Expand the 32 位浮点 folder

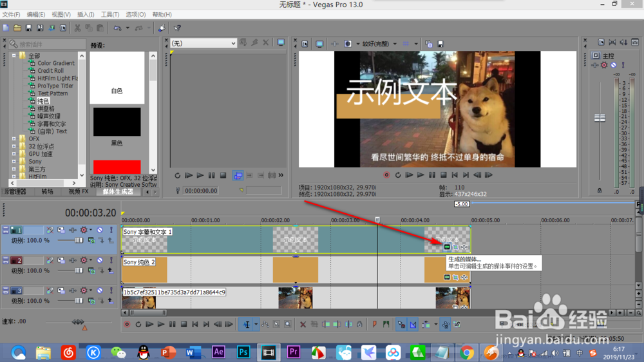(14, 146)
